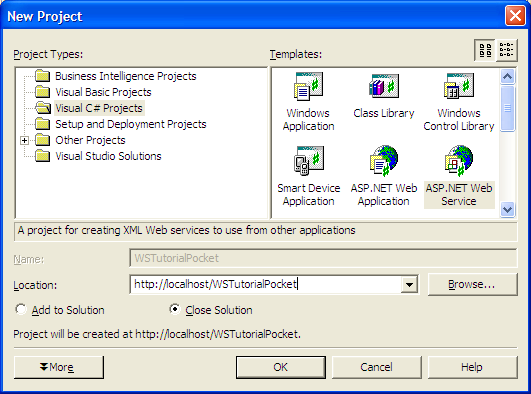The height and width of the screenshot is (394, 531).
Task: Click the Cancel button
Action: point(377,367)
